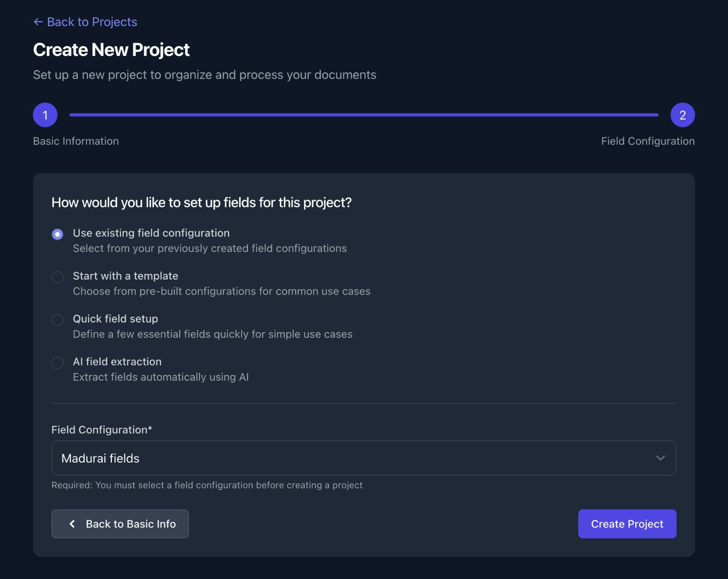Click the 'Extract fields automatically using AI' description
The height and width of the screenshot is (579, 728).
click(161, 377)
